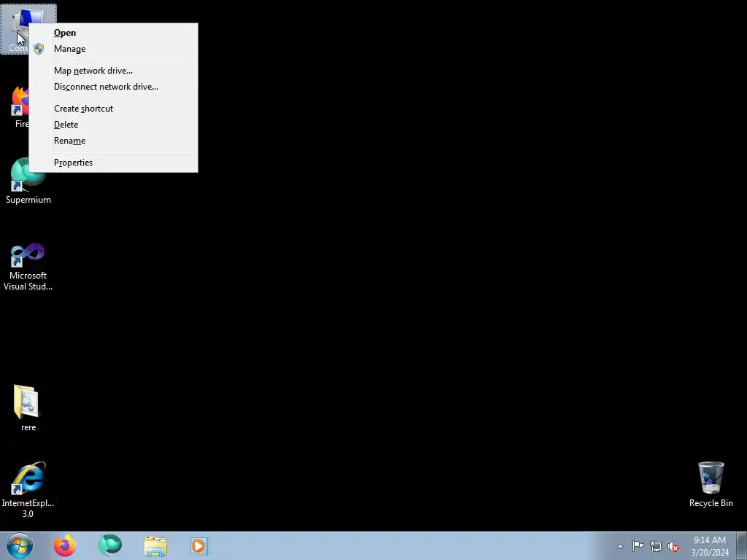This screenshot has width=747, height=560.
Task: Launch Firefox from the taskbar
Action: point(65,545)
